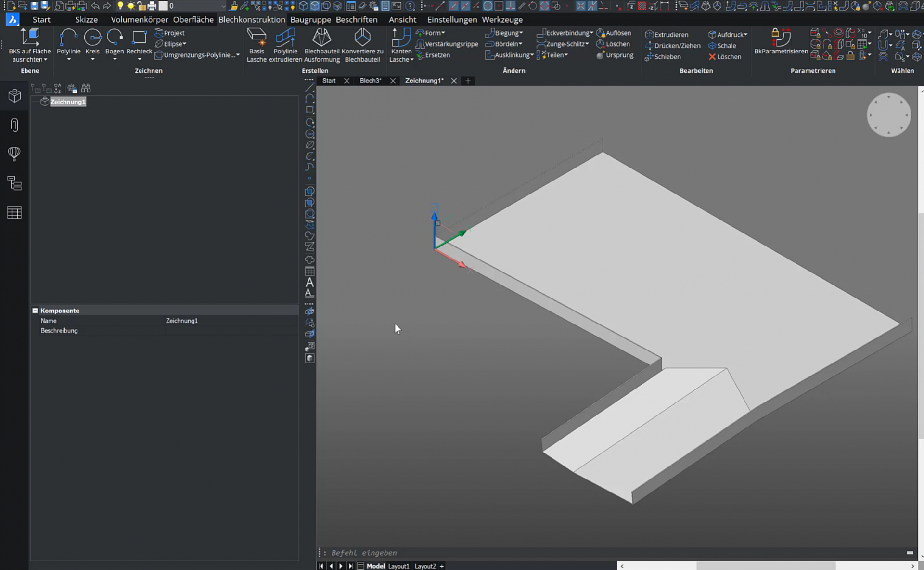The width and height of the screenshot is (924, 570).
Task: Select the Kreis drawing tool
Action: 92,44
